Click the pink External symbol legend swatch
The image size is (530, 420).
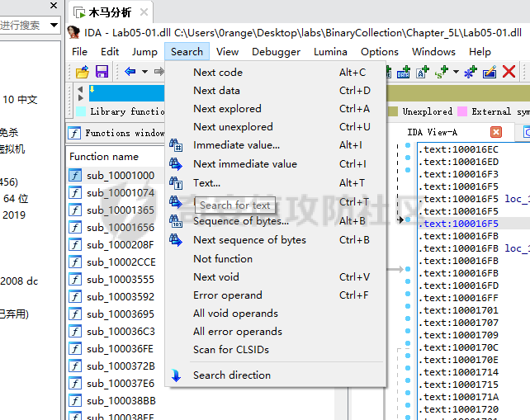[x=462, y=111]
